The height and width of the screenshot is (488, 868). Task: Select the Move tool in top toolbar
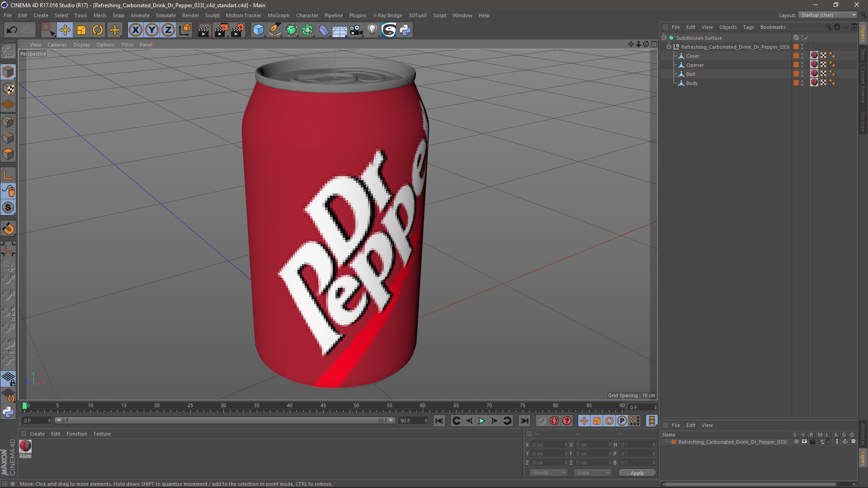(x=65, y=30)
